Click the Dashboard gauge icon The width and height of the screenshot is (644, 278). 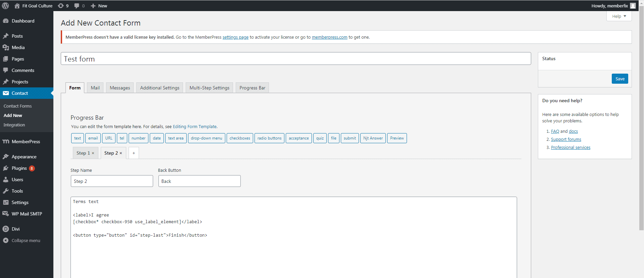[x=6, y=21]
